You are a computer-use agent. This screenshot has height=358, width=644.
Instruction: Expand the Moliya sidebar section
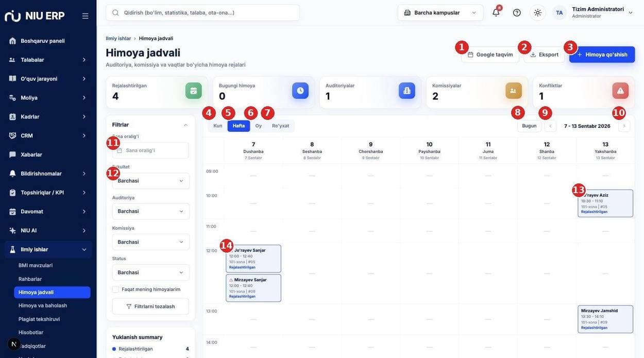click(x=48, y=98)
